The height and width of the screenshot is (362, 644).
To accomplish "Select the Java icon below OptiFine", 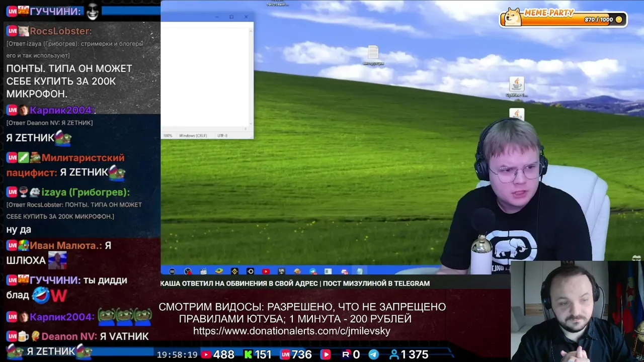I will pyautogui.click(x=517, y=115).
